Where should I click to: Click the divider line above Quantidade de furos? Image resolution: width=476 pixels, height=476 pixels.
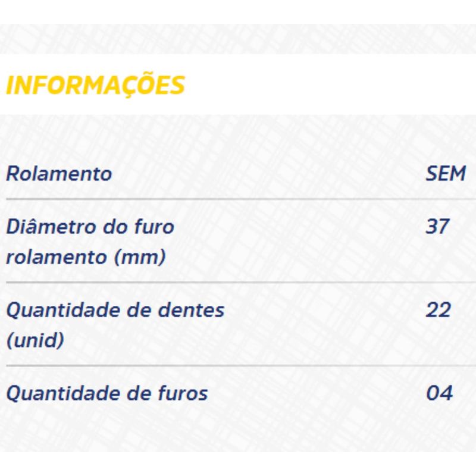(x=241, y=366)
